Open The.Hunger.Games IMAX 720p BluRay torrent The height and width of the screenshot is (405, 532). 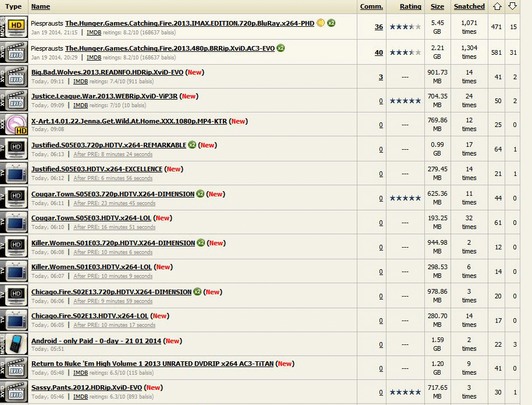(190, 23)
